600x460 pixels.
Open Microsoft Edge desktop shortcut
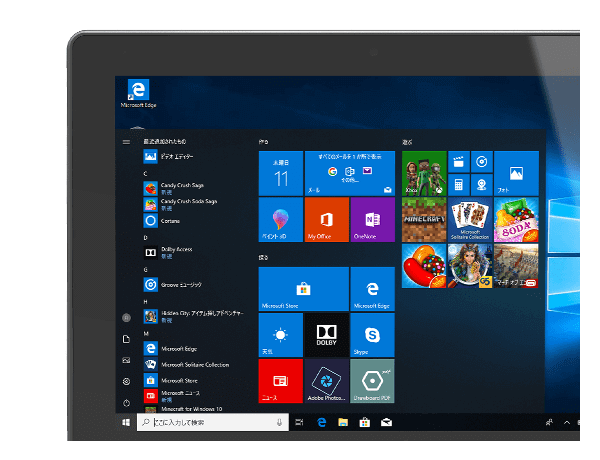138,93
